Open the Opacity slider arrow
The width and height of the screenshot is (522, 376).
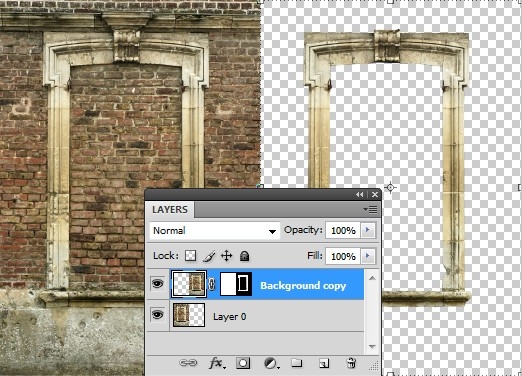pyautogui.click(x=368, y=230)
